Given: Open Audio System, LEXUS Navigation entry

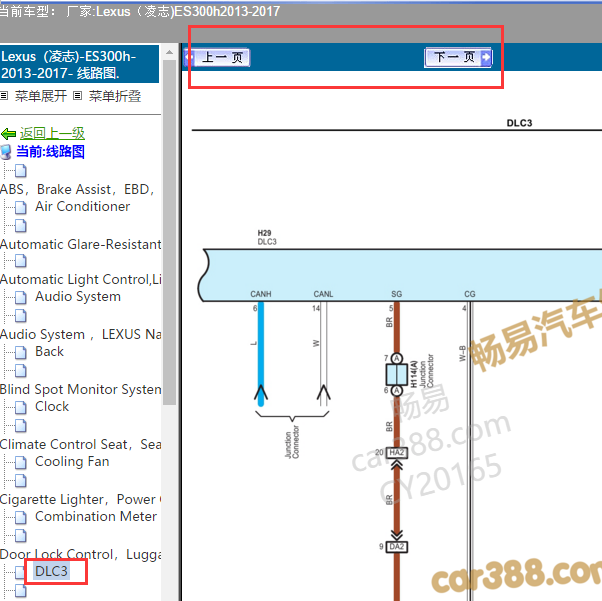Looking at the screenshot, I should pos(81,334).
